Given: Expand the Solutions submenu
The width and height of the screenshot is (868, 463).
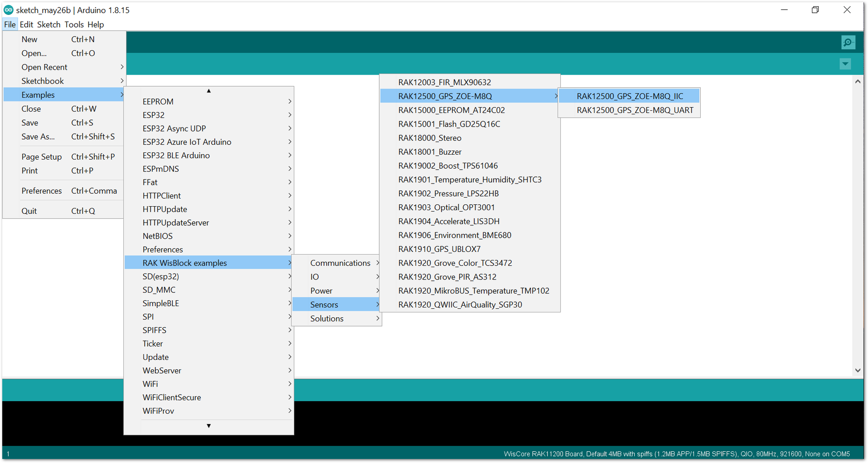Looking at the screenshot, I should point(337,319).
